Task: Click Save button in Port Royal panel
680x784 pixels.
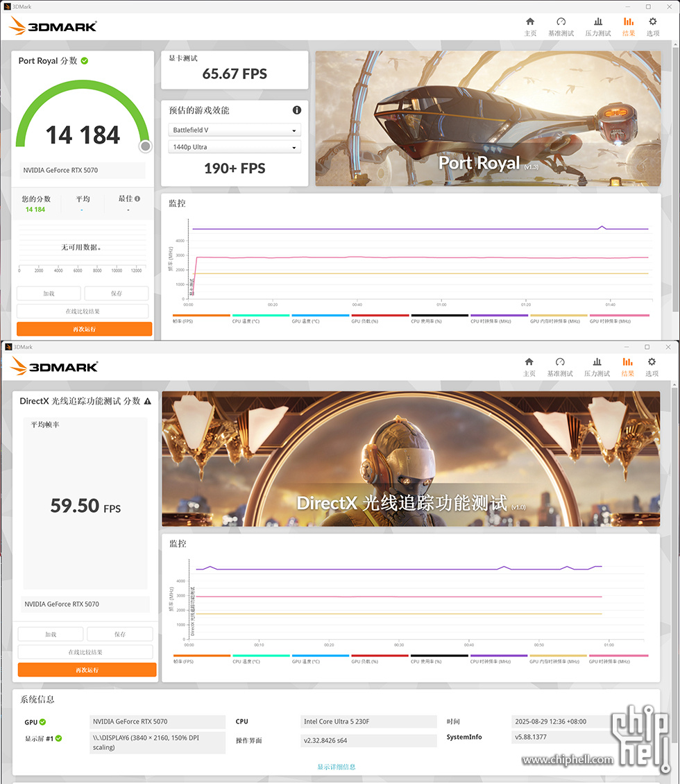Action: [x=117, y=293]
